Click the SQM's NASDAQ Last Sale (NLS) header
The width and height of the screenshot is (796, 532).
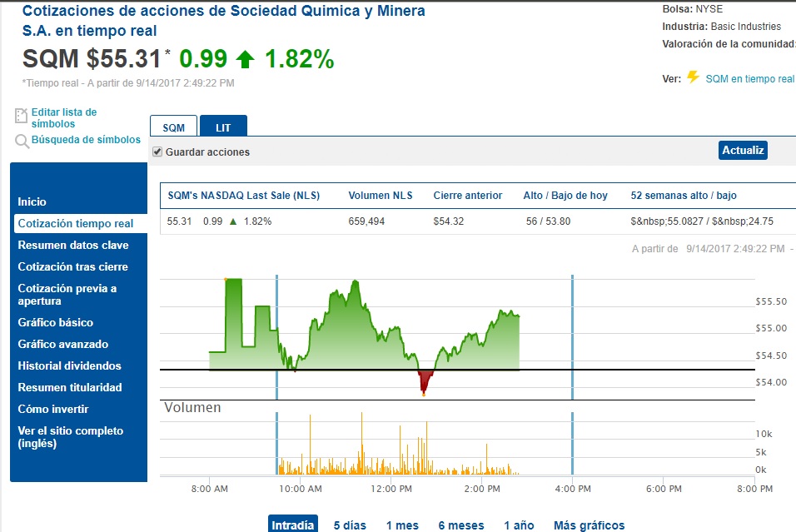pos(244,196)
